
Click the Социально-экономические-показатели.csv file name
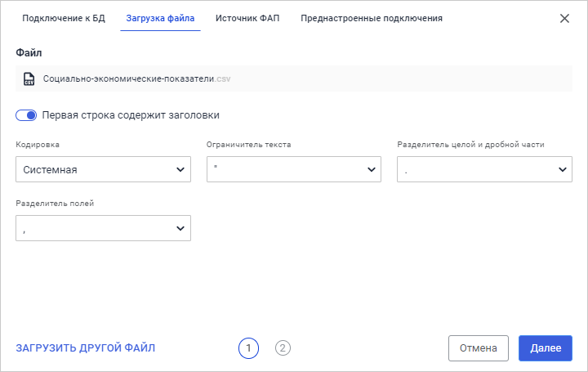tap(137, 79)
